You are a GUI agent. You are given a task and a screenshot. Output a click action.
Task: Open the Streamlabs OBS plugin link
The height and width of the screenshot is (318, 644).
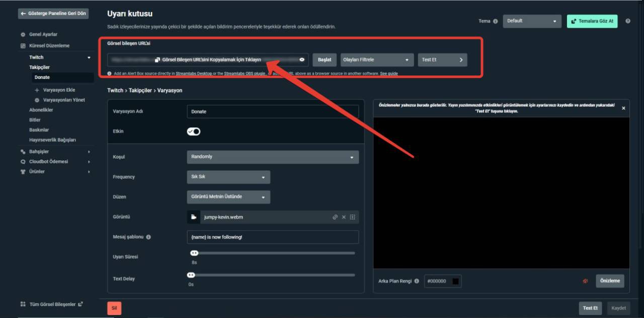[245, 73]
